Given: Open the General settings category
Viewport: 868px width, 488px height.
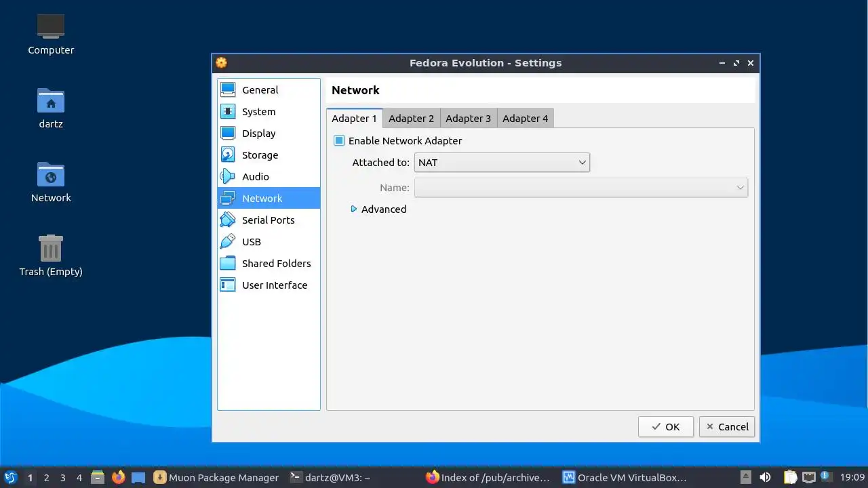Looking at the screenshot, I should (x=269, y=89).
